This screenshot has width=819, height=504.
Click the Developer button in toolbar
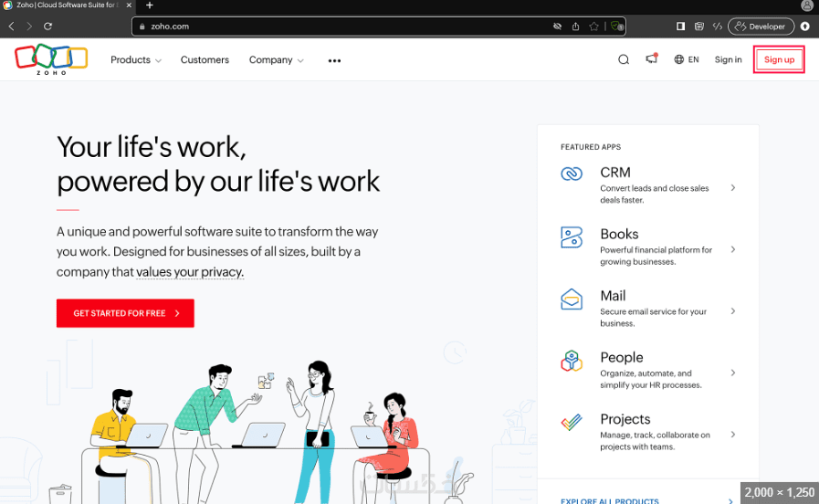(x=761, y=26)
